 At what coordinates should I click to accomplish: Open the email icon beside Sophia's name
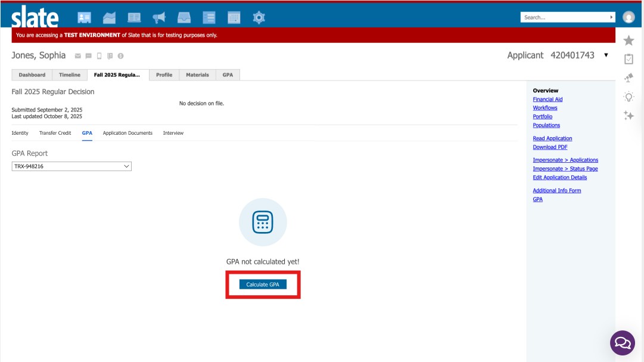78,55
